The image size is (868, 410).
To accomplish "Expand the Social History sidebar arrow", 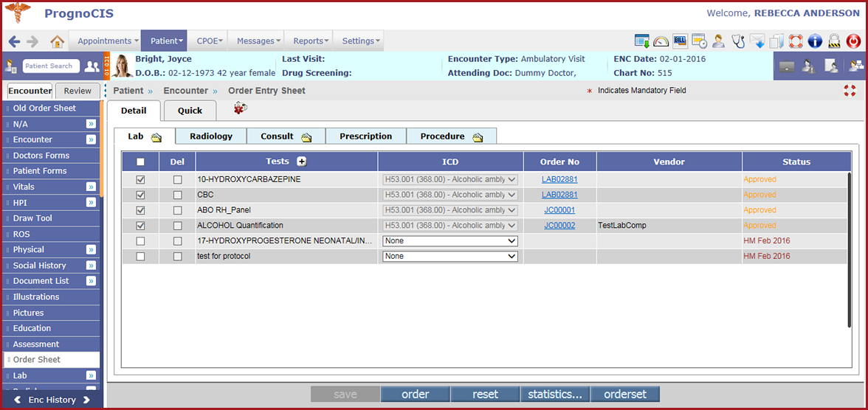I will (91, 265).
